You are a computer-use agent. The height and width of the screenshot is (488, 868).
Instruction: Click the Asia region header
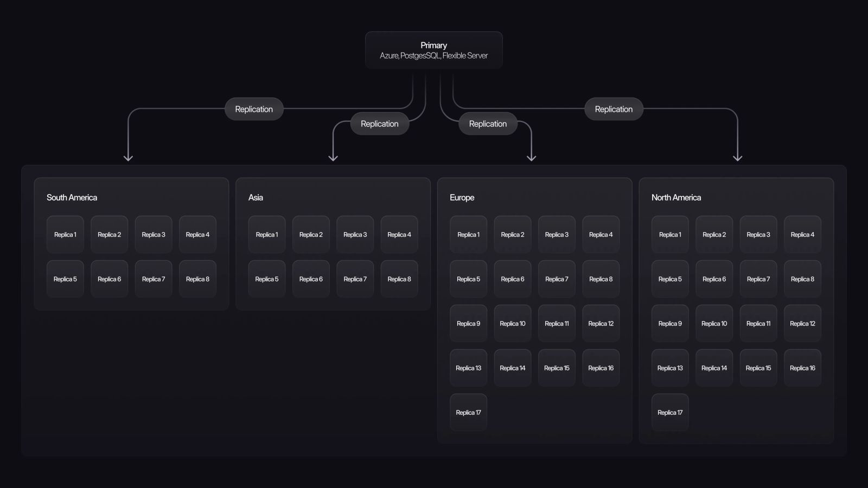[255, 197]
